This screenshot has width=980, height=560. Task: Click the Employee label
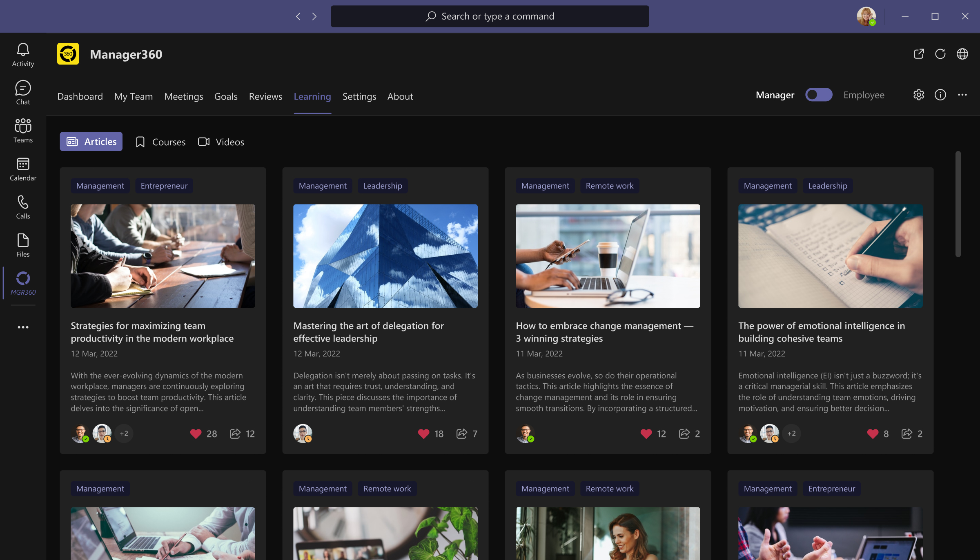point(864,95)
